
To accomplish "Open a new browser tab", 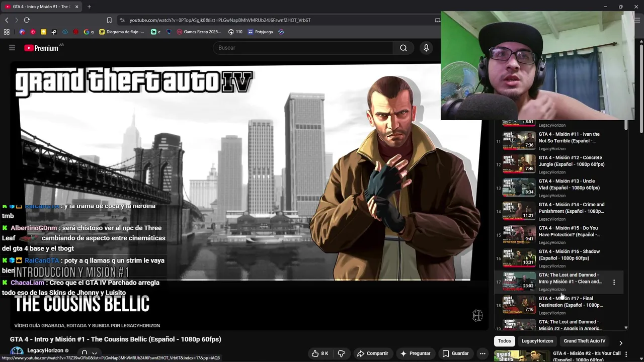I will 89,7.
